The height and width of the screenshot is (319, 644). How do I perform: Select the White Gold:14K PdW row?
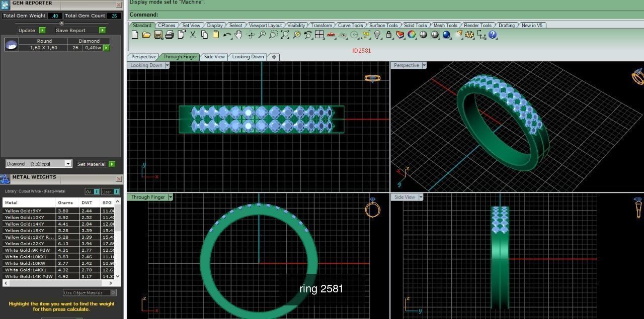click(x=58, y=276)
